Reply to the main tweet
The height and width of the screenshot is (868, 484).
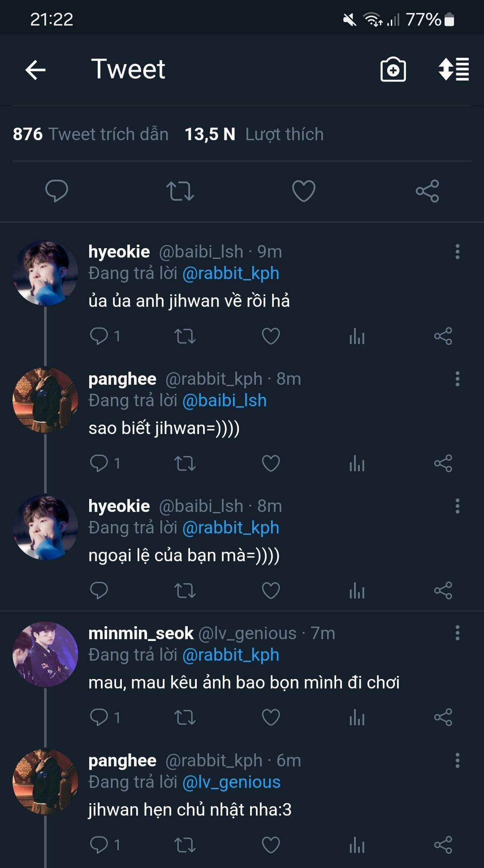pos(57,190)
